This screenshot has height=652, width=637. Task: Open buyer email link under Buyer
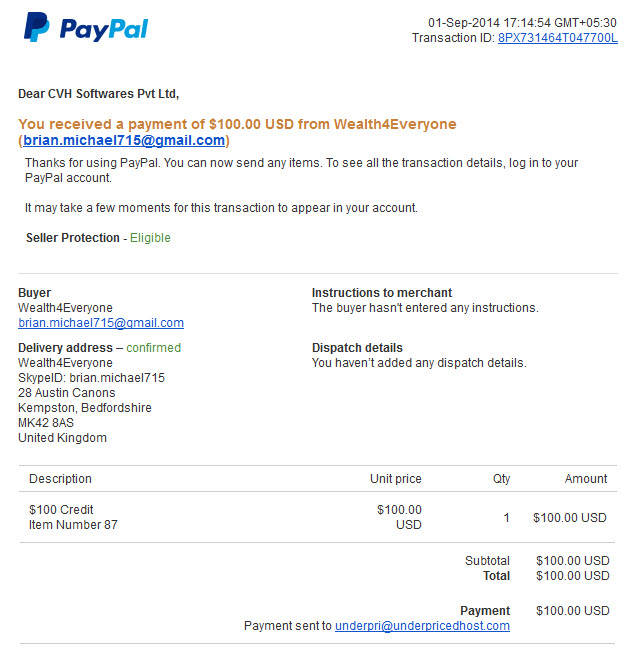pyautogui.click(x=101, y=323)
